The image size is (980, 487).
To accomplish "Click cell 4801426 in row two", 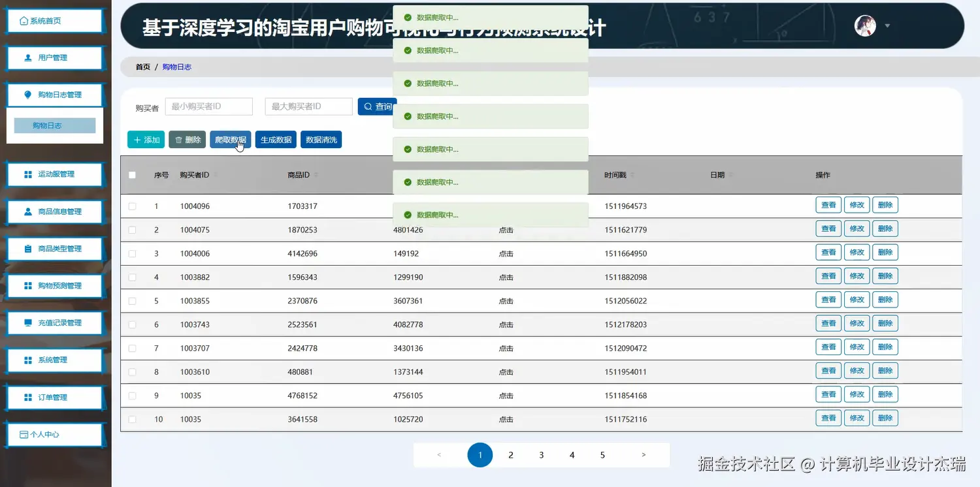I will [408, 230].
